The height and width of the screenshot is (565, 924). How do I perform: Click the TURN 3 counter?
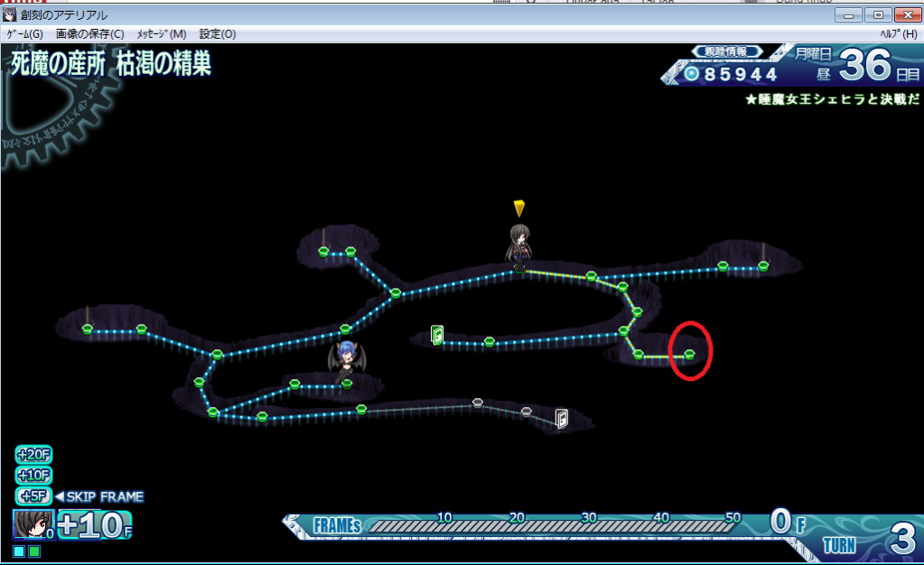click(870, 540)
